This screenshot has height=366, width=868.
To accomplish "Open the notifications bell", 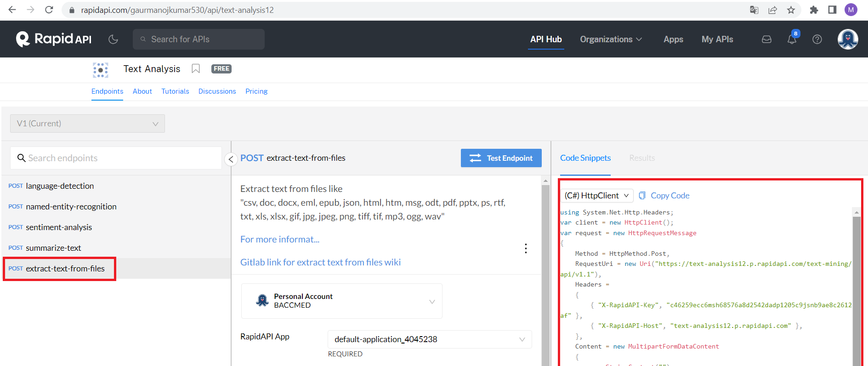I will coord(792,39).
